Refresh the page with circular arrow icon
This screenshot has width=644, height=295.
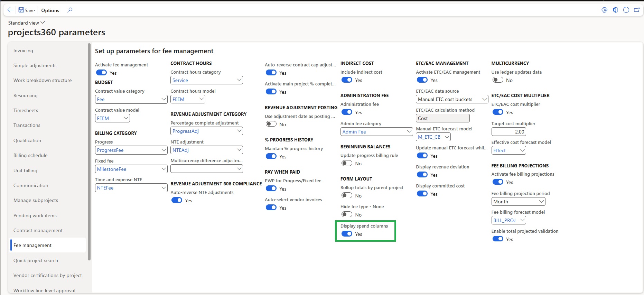tap(626, 10)
